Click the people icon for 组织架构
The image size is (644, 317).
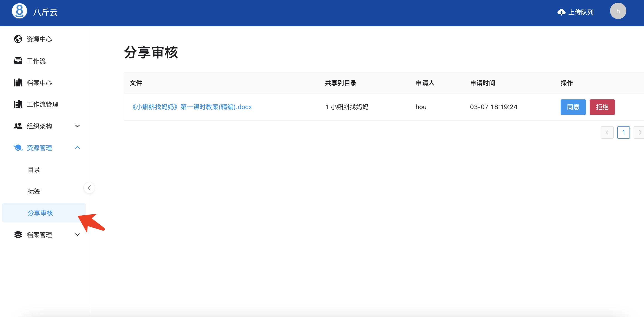click(18, 126)
